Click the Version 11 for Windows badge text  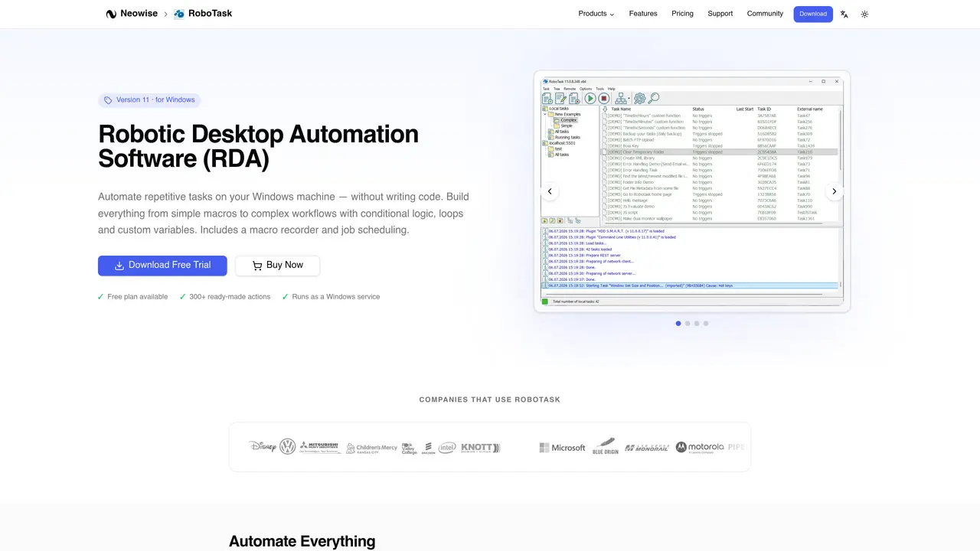click(x=155, y=100)
